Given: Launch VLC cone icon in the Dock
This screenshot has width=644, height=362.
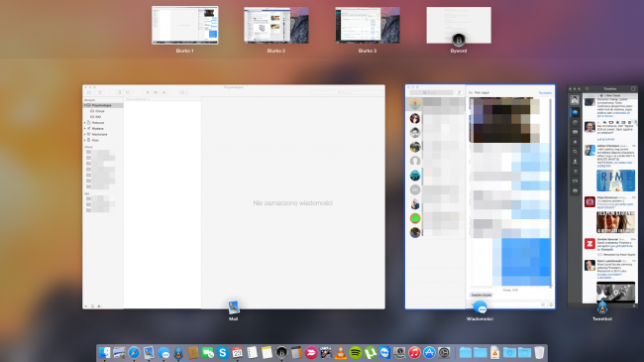Looking at the screenshot, I should (x=341, y=352).
